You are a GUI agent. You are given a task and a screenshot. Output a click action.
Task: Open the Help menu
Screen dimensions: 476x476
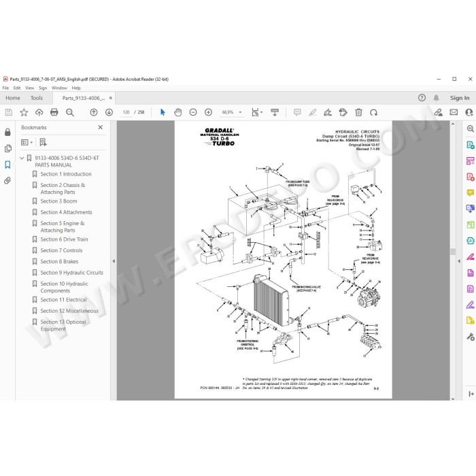76,88
